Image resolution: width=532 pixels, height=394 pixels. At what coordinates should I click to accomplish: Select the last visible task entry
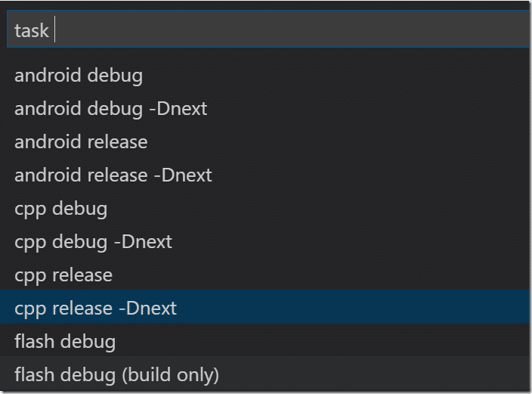point(264,374)
